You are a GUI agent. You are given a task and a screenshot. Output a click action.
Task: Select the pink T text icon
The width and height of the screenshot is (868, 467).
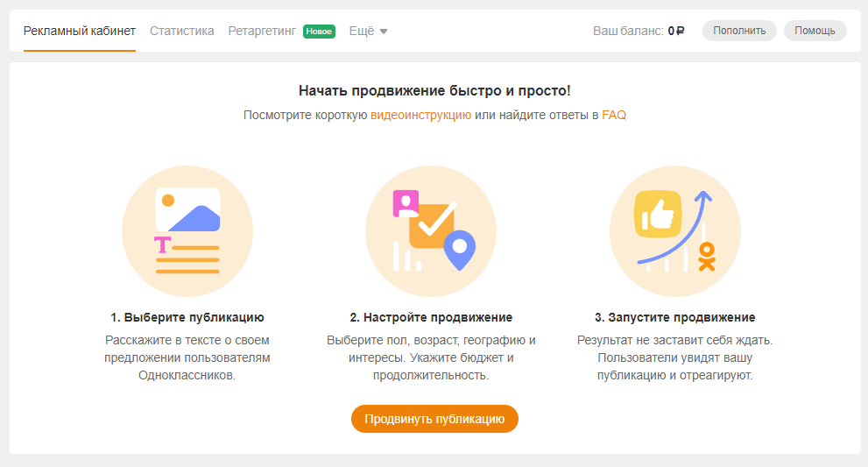(x=162, y=244)
